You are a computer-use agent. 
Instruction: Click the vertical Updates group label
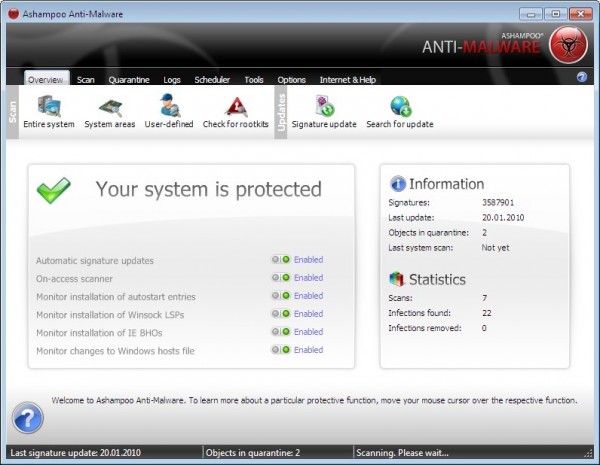click(x=281, y=112)
